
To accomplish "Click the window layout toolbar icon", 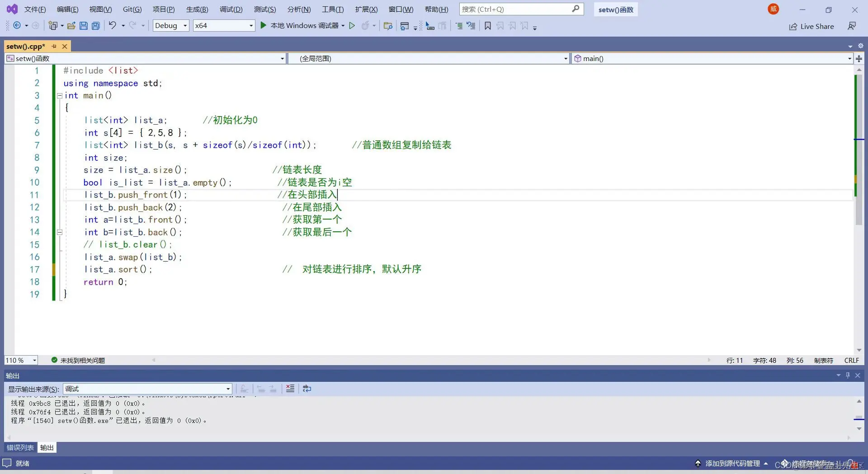I will pos(405,26).
